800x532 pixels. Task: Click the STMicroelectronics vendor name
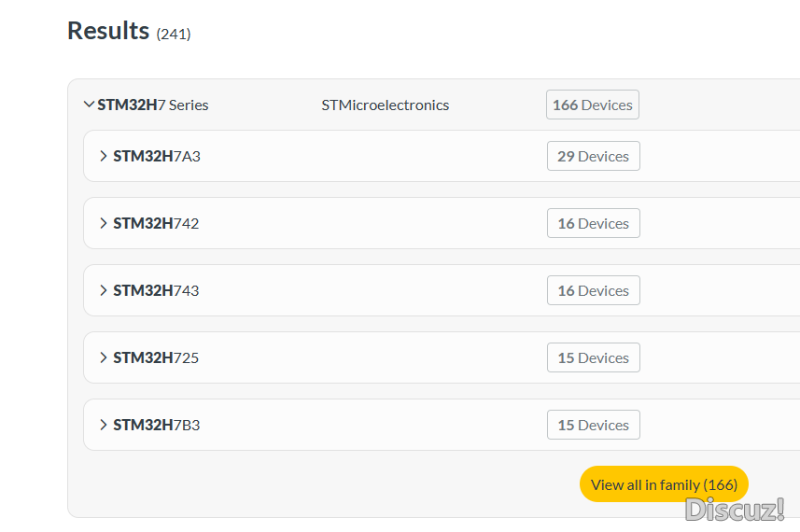click(x=386, y=105)
